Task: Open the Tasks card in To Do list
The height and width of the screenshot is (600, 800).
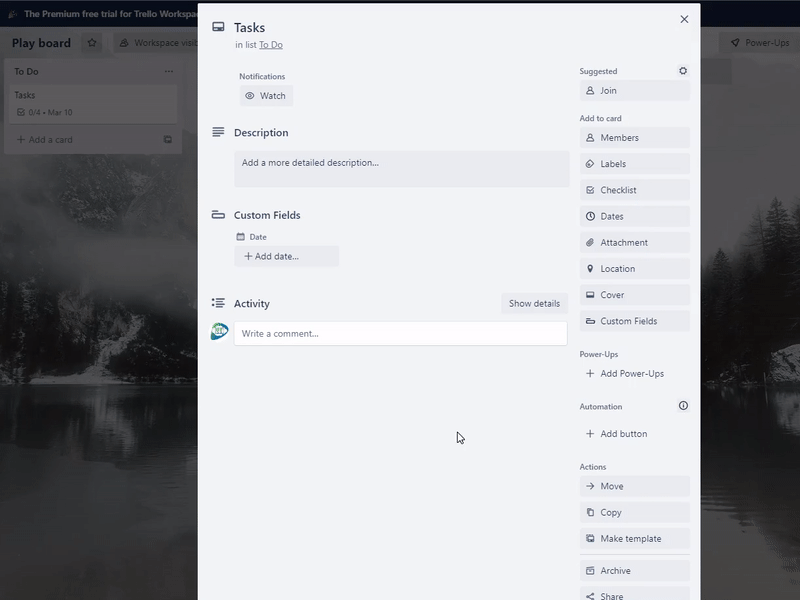Action: 93,104
